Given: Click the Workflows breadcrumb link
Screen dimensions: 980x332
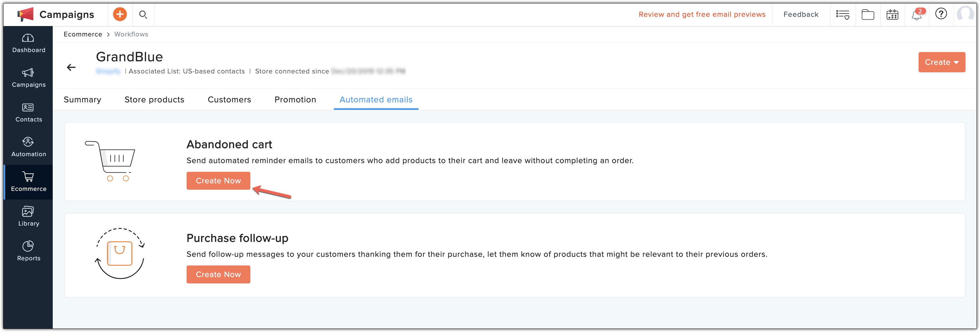Looking at the screenshot, I should click(131, 34).
